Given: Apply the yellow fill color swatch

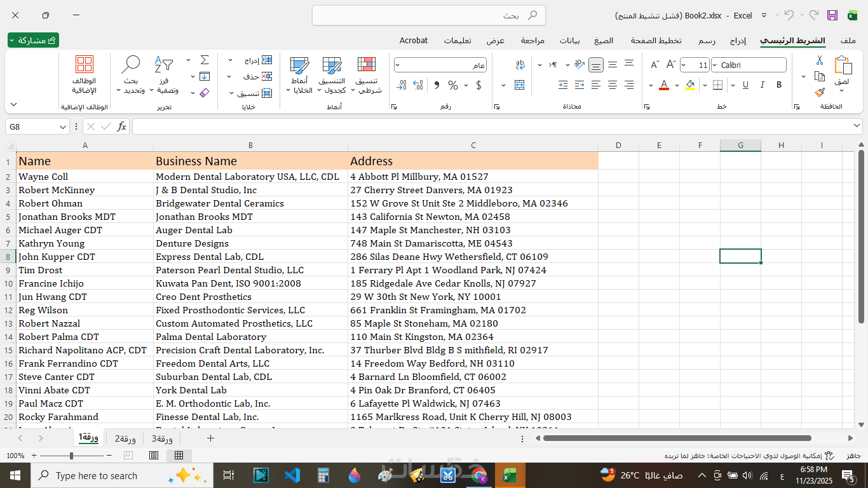Looking at the screenshot, I should [690, 85].
